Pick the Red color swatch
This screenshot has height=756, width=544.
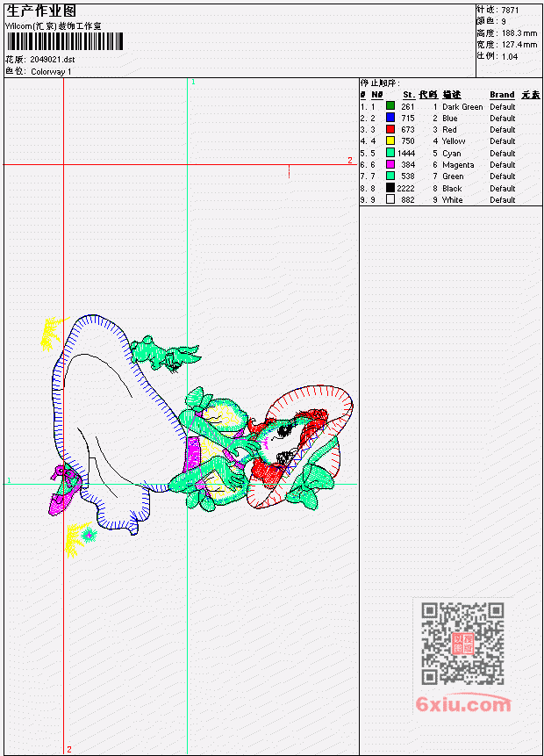tap(390, 129)
